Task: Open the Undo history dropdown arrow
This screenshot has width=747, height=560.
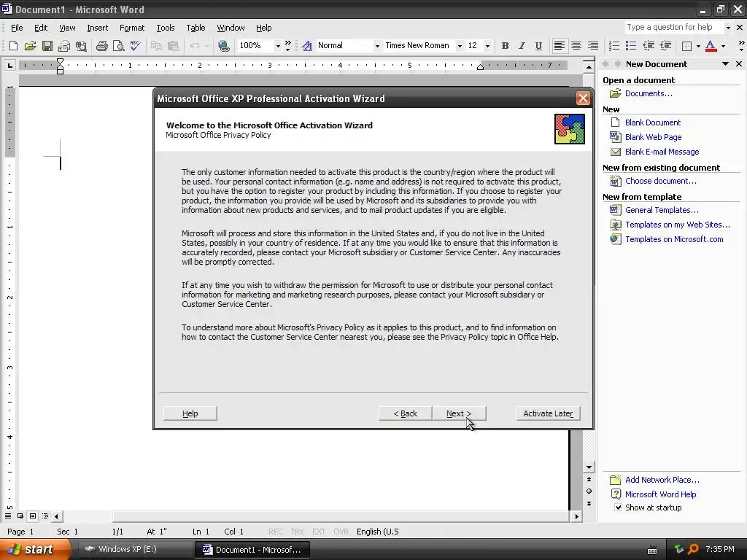Action: coord(206,46)
